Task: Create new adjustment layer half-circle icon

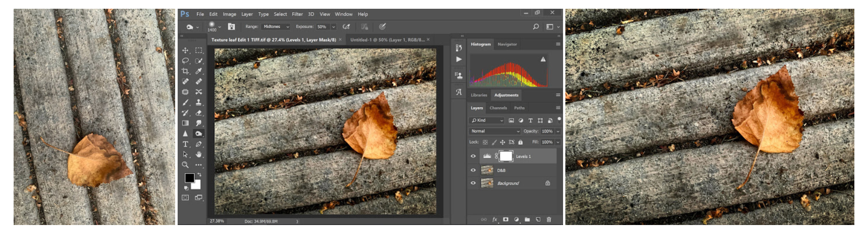Action: tap(516, 220)
